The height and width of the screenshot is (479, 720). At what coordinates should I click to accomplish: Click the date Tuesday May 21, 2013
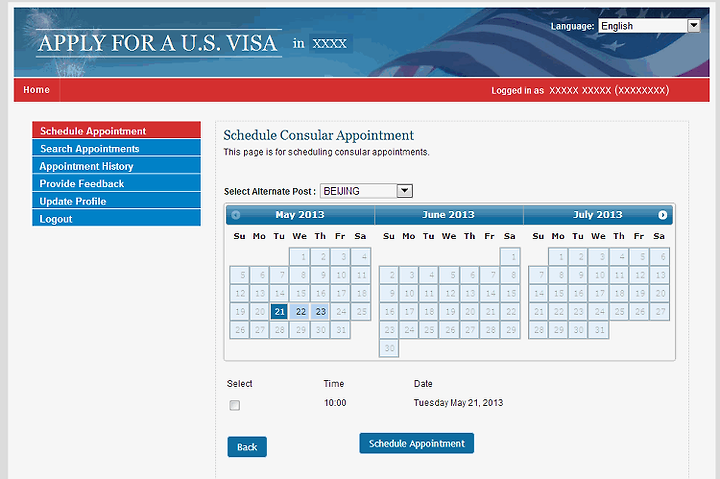(x=458, y=403)
